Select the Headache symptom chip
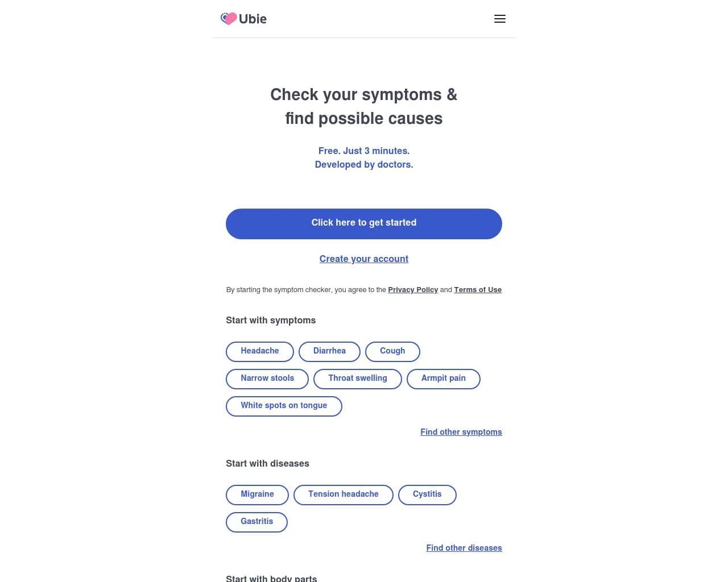 259,351
